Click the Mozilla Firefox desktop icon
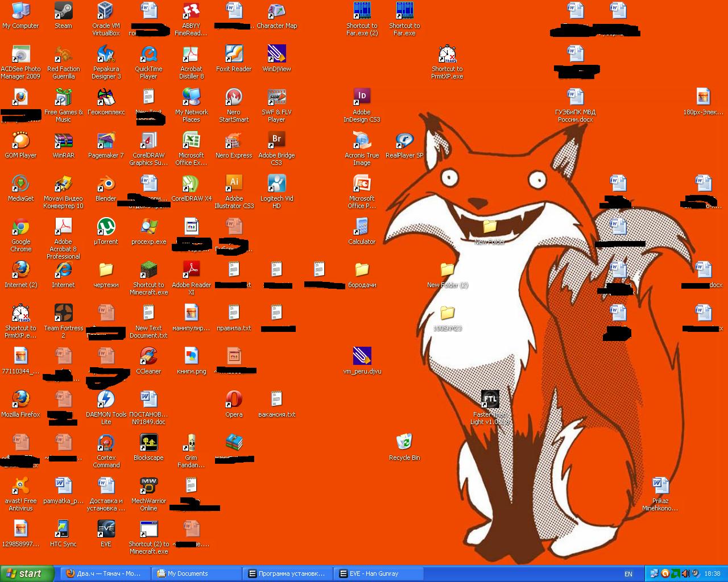 coord(20,405)
